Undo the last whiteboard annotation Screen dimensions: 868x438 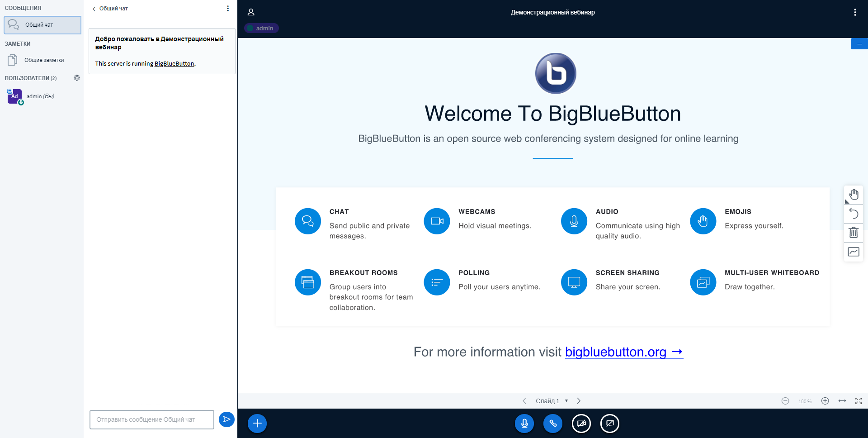tap(854, 214)
